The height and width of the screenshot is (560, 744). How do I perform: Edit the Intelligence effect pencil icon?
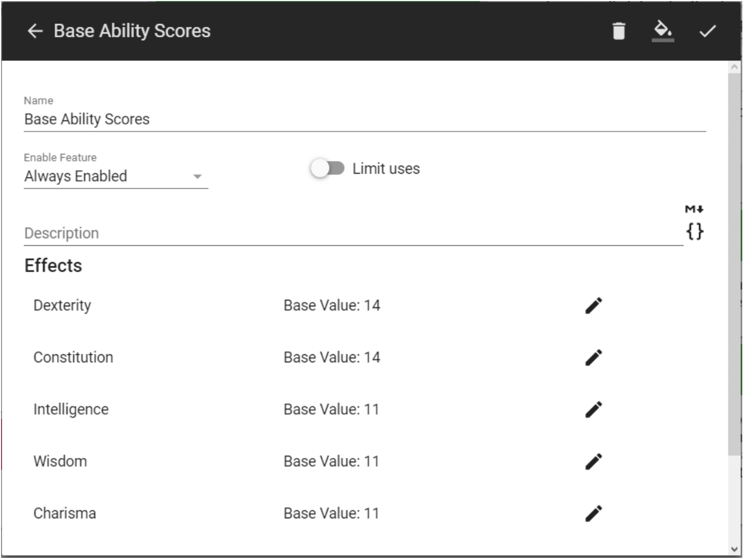pyautogui.click(x=593, y=409)
